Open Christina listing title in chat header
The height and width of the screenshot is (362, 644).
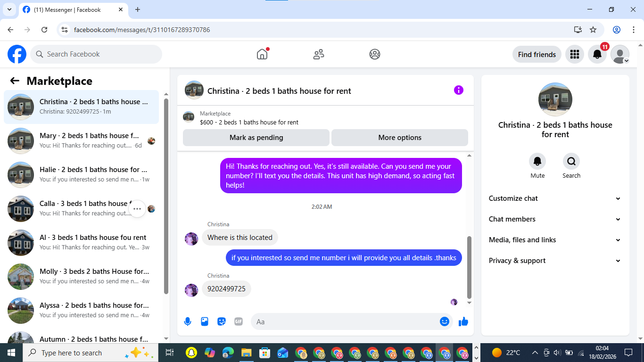pos(279,91)
